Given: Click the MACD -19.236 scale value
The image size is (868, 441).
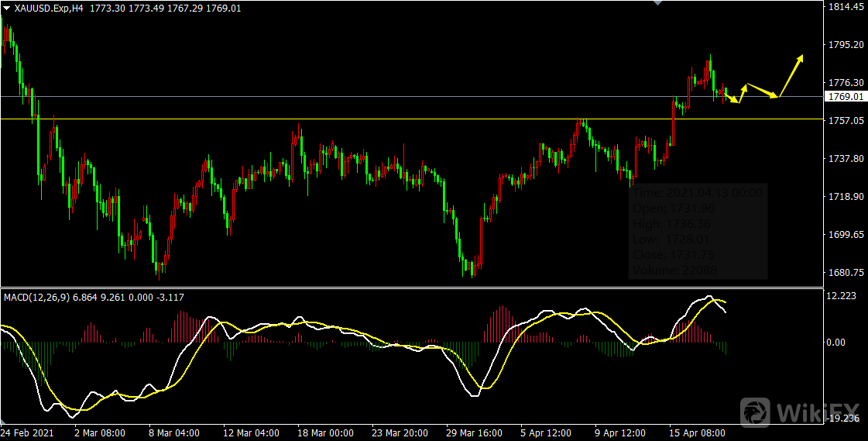Looking at the screenshot, I should (842, 419).
